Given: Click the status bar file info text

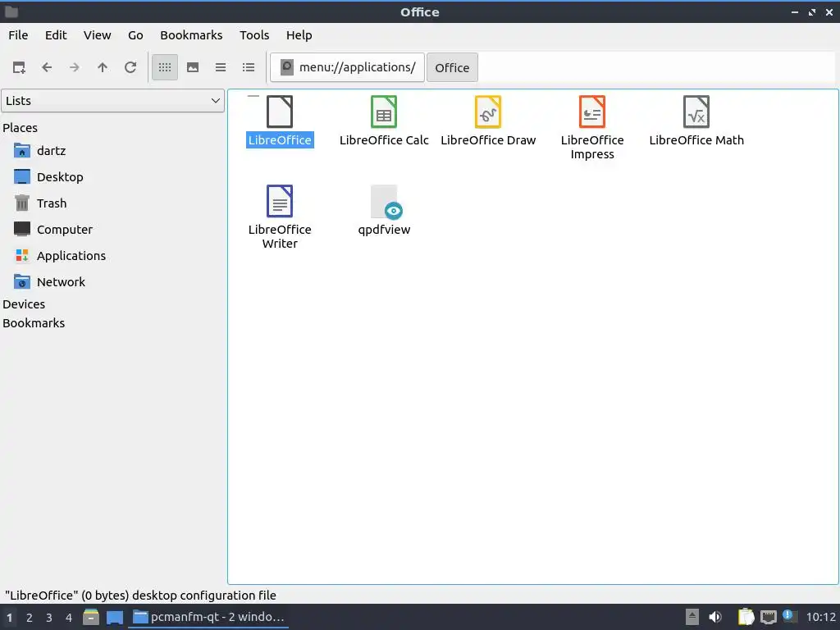Looking at the screenshot, I should [x=140, y=596].
